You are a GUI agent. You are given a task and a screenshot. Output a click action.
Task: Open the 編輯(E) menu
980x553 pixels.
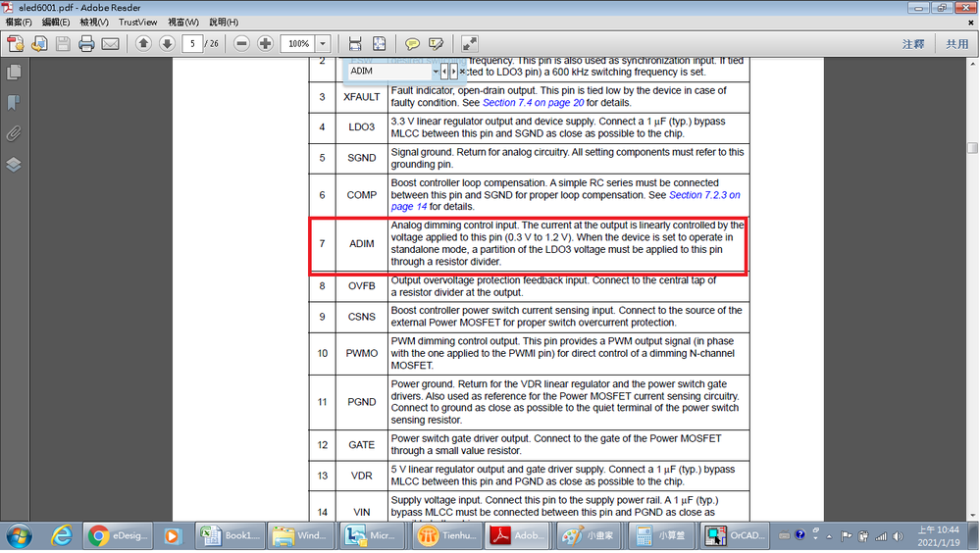(56, 22)
